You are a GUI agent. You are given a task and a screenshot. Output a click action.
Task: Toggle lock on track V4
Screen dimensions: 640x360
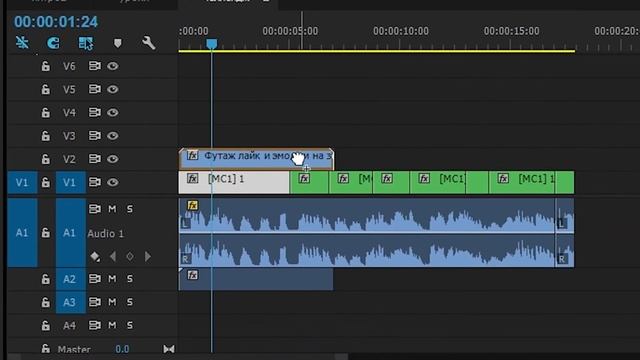click(46, 113)
